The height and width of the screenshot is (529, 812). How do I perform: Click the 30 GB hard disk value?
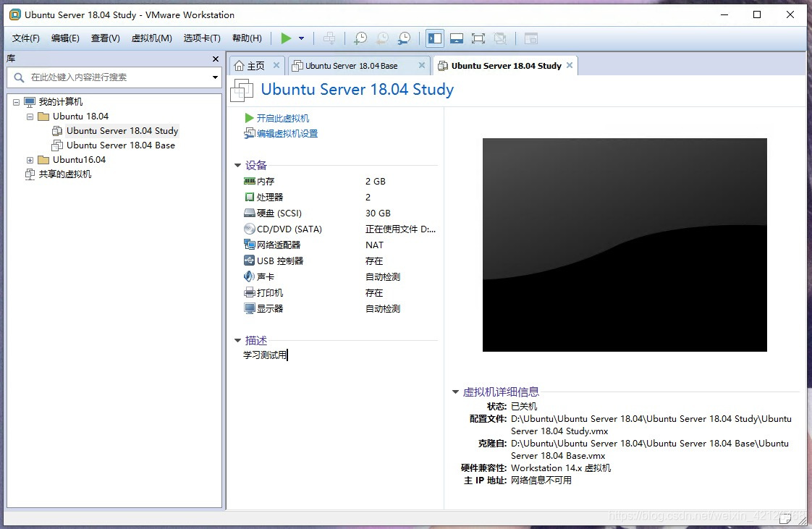click(378, 213)
